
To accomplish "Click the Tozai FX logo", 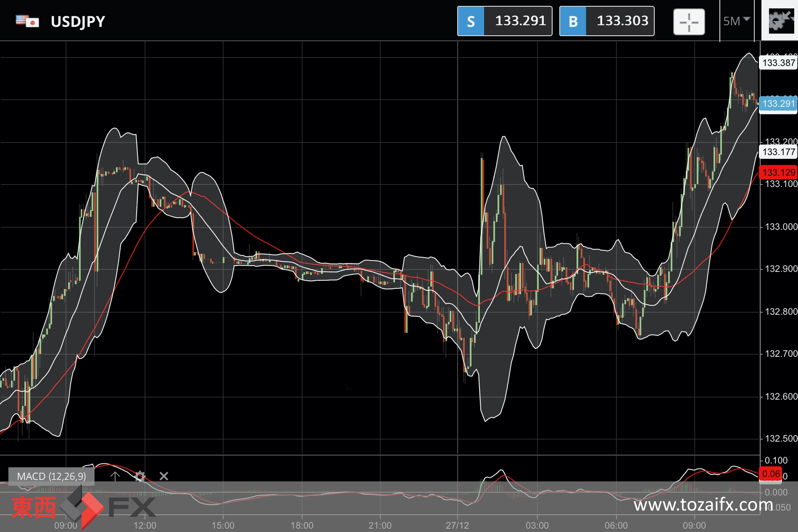I will pyautogui.click(x=82, y=507).
